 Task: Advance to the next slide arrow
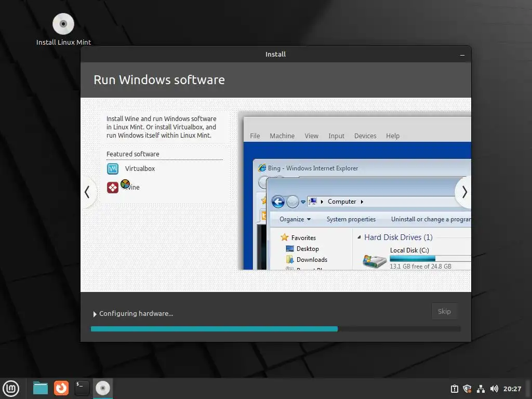coord(464,192)
